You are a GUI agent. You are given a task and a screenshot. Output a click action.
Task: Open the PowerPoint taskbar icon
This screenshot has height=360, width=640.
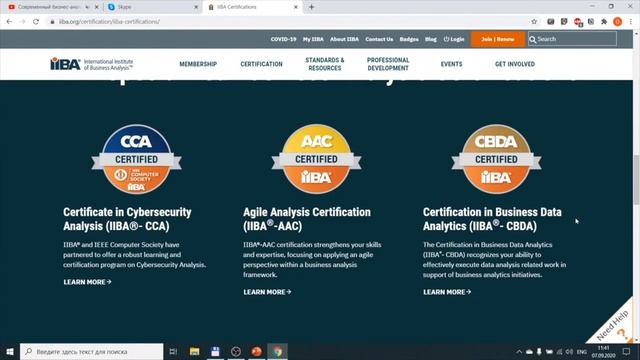click(x=257, y=351)
